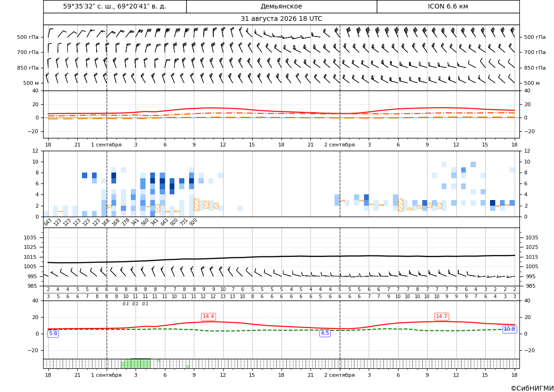The image size is (554, 392).
Task: Click the first 920 cloud base value
Action: (174, 222)
